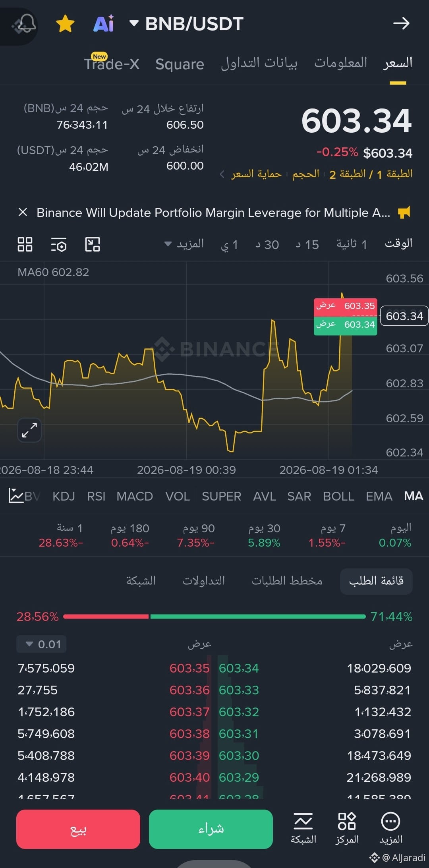Select the 1 ي daily timeframe
Viewport: 429px width, 868px height.
(x=229, y=245)
